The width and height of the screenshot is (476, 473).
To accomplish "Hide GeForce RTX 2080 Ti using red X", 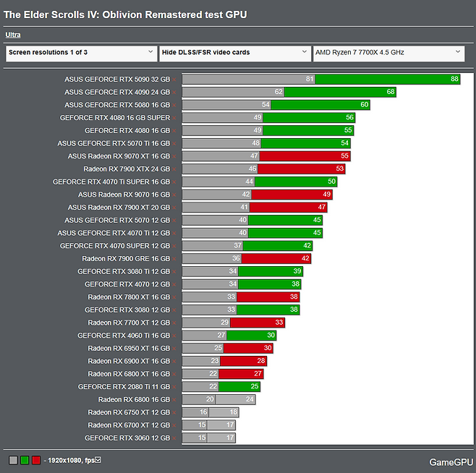I will coord(174,387).
